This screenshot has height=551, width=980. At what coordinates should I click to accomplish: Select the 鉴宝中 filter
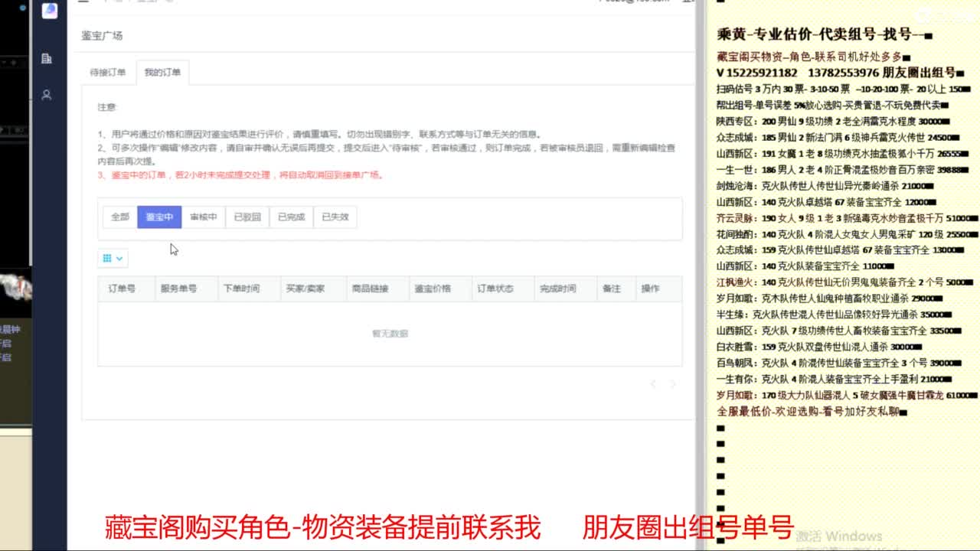[159, 217]
